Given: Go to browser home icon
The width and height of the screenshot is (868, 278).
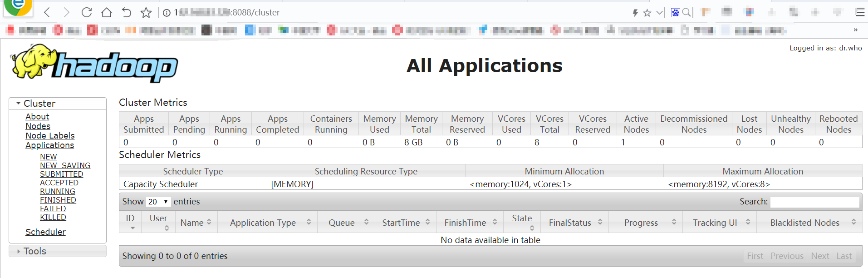Looking at the screenshot, I should (107, 12).
